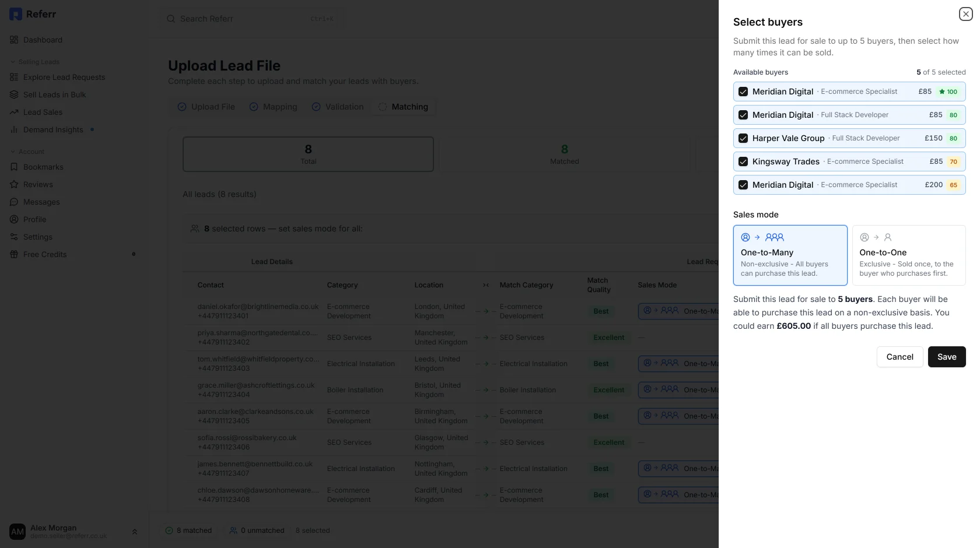This screenshot has height=548, width=980.
Task: Click the AM user avatar
Action: 17,532
